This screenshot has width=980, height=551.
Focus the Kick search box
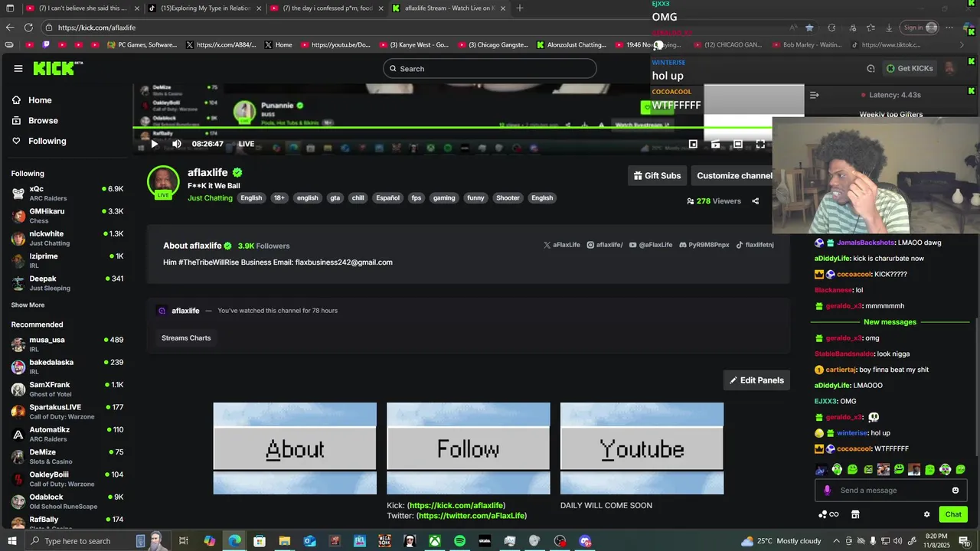coord(489,69)
